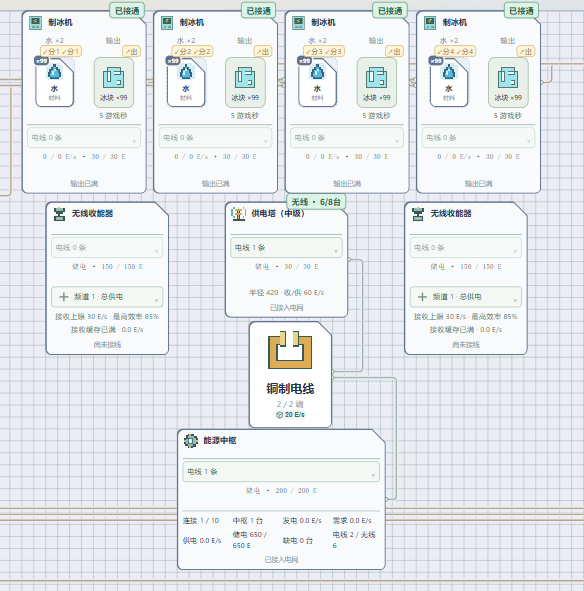The height and width of the screenshot is (591, 584).
Task: Open the 冰块 ×99 output slot of the 分1 ice maker
Action: coord(113,82)
